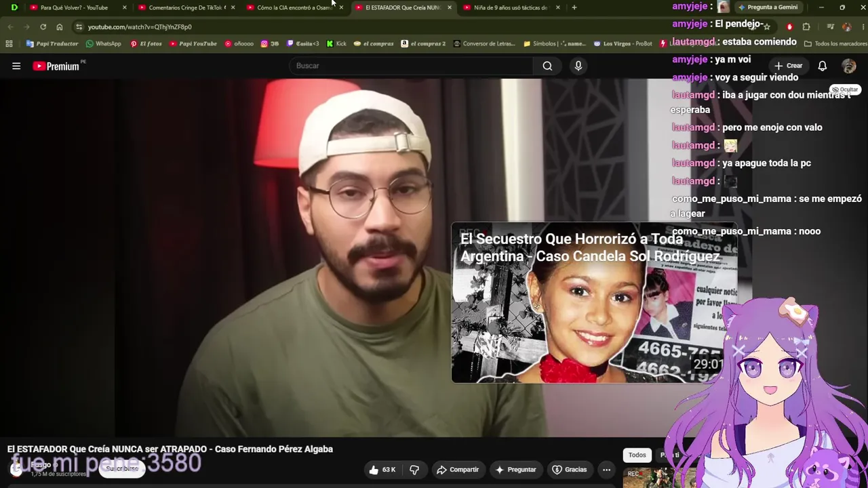
Task: Close the 'Para Qué Volver?' tab
Action: (124, 7)
